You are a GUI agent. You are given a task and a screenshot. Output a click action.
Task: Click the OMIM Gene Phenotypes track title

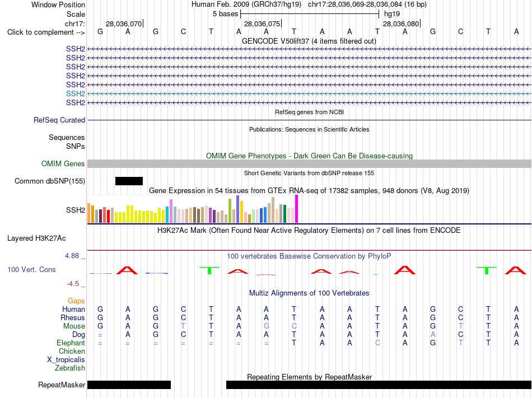(x=309, y=156)
